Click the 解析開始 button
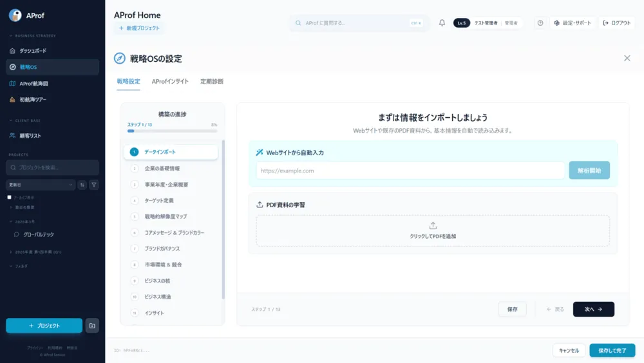This screenshot has width=644, height=363. [x=589, y=171]
